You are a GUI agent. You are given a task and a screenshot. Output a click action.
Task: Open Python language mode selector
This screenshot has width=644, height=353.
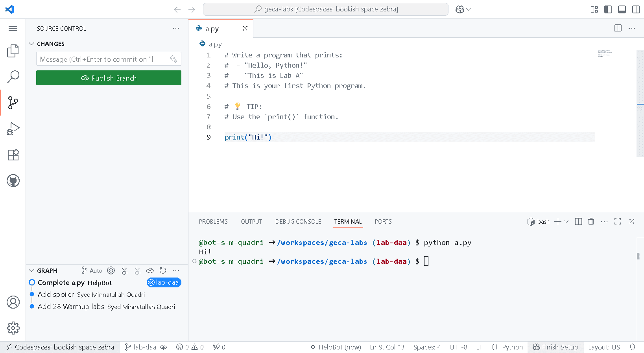[512, 347]
